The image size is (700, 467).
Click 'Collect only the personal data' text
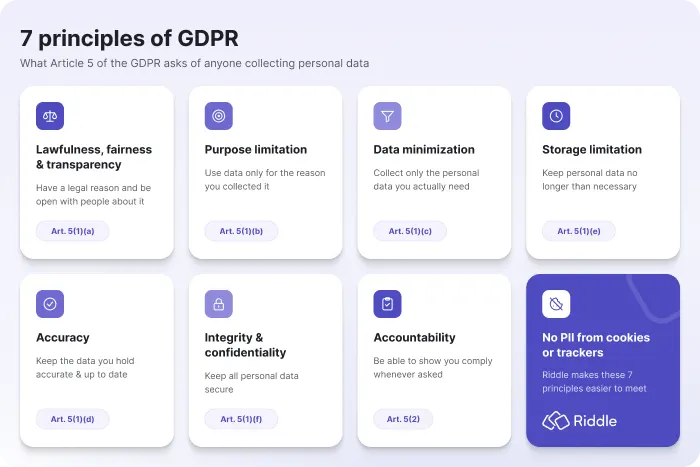tap(426, 179)
